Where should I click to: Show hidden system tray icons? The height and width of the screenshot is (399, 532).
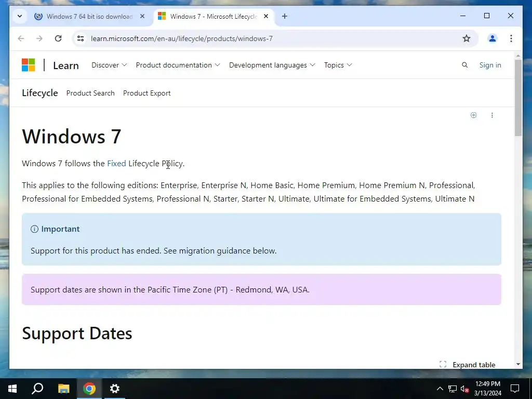(x=440, y=389)
